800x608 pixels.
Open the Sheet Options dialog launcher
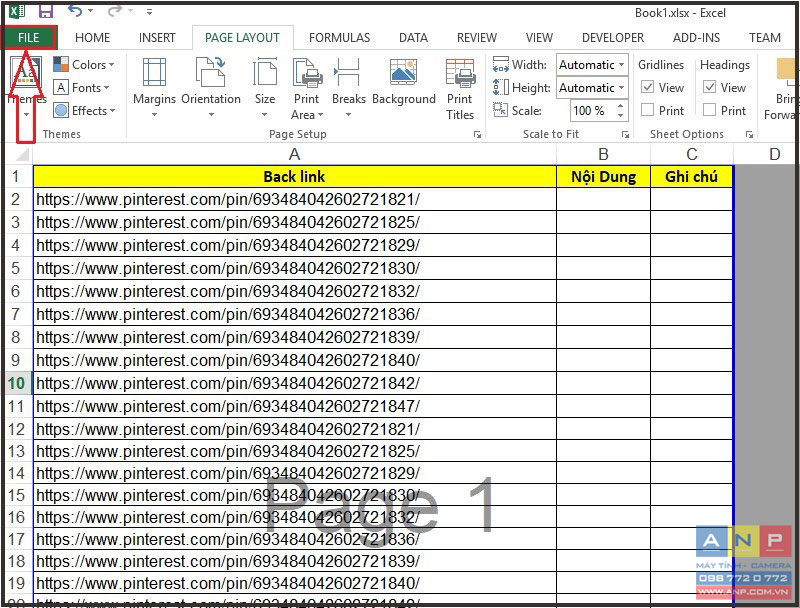click(x=749, y=135)
